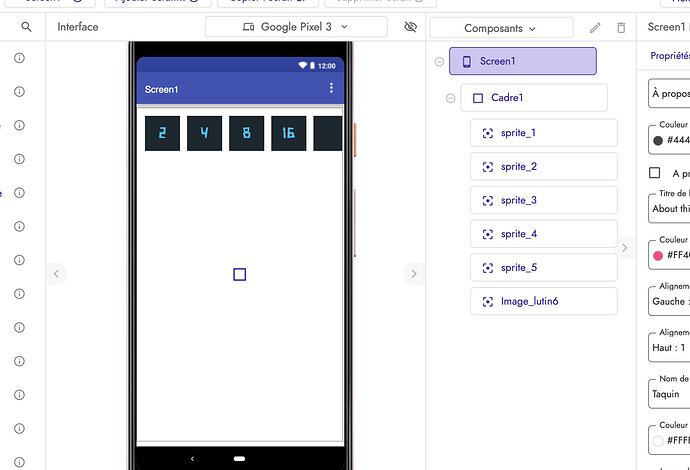690x470 pixels.
Task: Select the sprite tile showing 2
Action: click(162, 133)
